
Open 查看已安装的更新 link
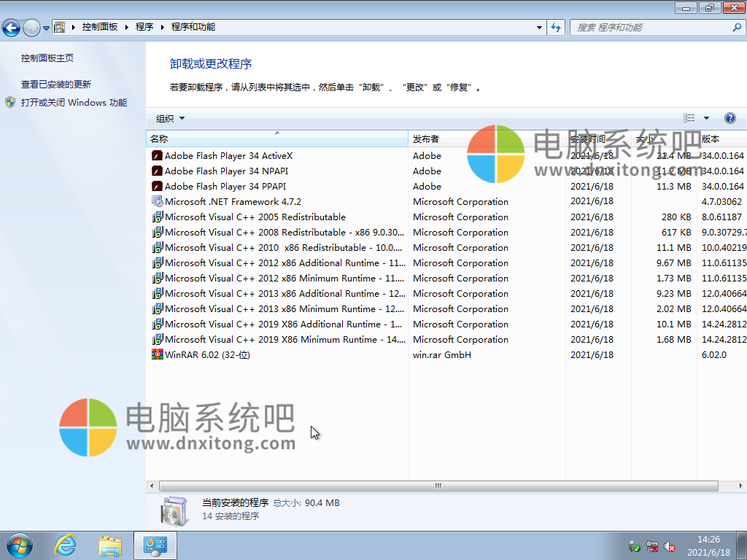click(56, 85)
